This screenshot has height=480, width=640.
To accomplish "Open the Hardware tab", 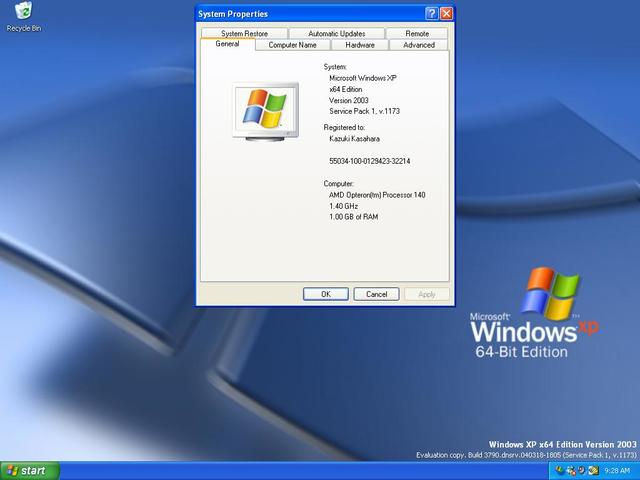I will pyautogui.click(x=360, y=45).
